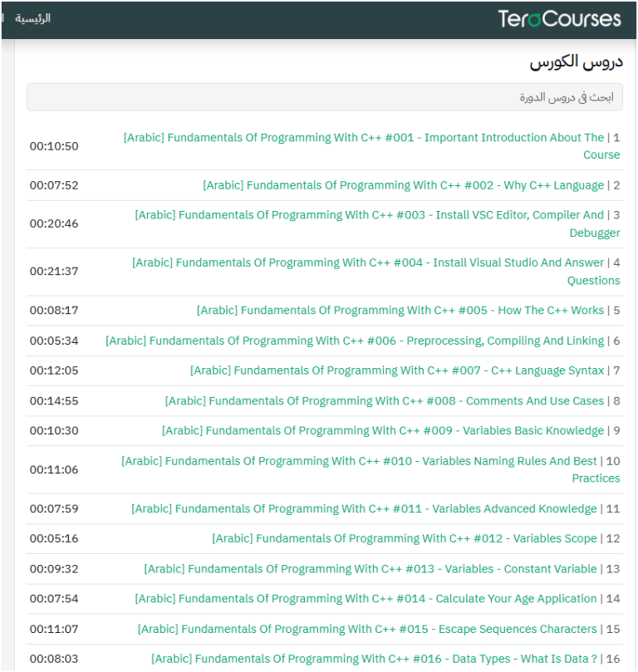Click the lesson search input field

324,97
